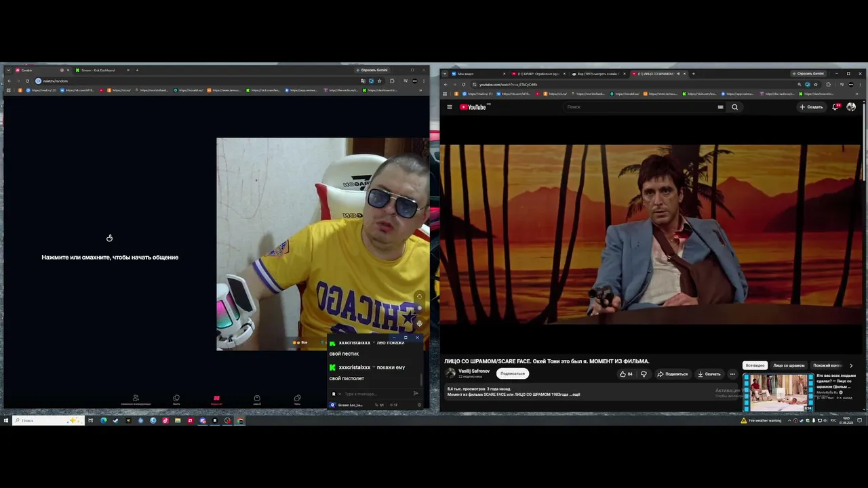Bookmark the rulet.tv page with the star
The width and height of the screenshot is (868, 488).
click(x=380, y=81)
